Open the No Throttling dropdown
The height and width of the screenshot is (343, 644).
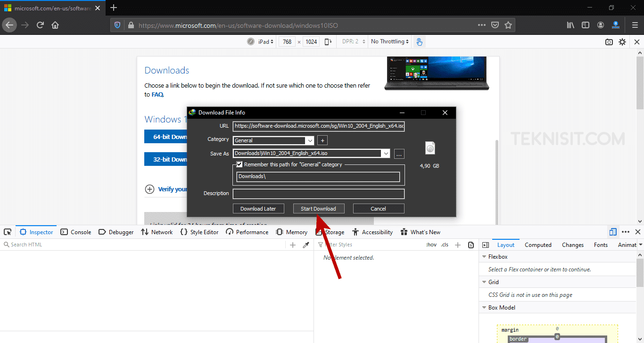pos(390,42)
